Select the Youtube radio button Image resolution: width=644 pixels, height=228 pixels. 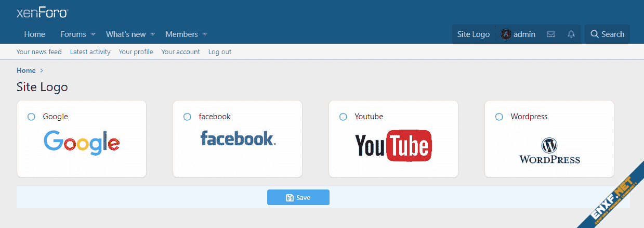pyautogui.click(x=343, y=117)
